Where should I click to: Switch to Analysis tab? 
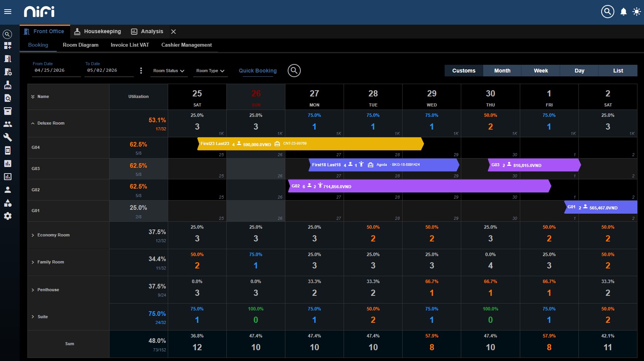pos(147,32)
